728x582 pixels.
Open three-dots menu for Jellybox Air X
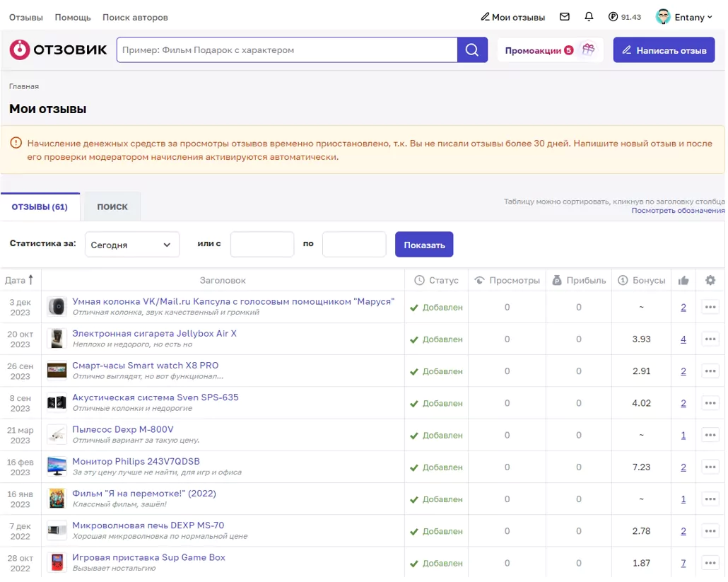click(x=710, y=339)
